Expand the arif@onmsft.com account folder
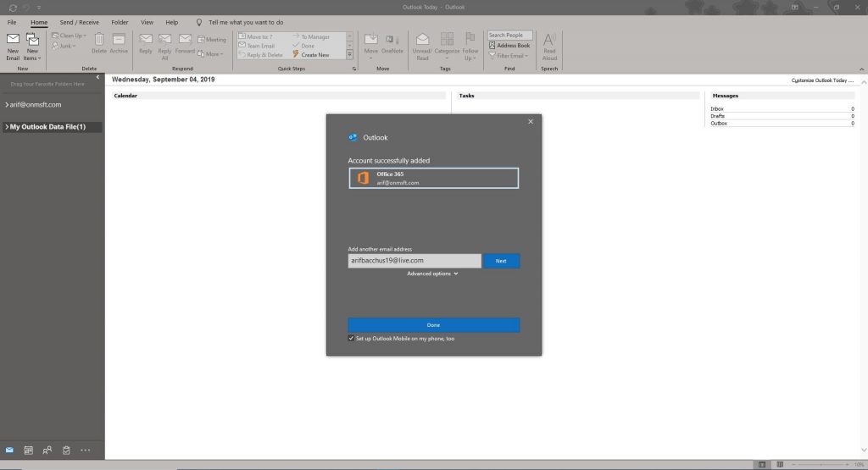 tap(6, 105)
